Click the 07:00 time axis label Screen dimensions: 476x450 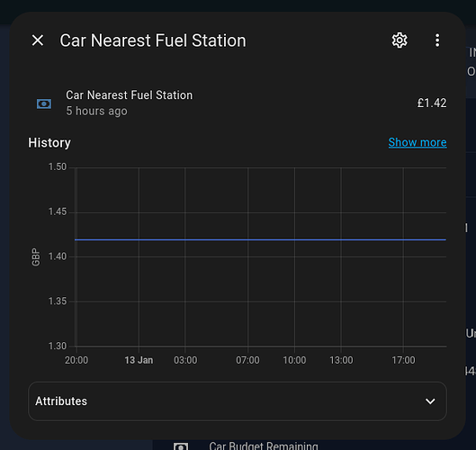point(247,360)
